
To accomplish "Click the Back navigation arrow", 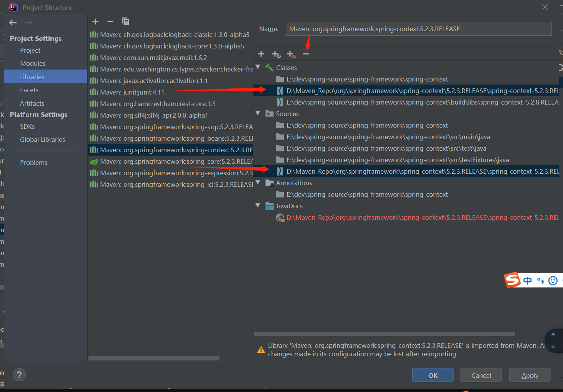I will (x=13, y=23).
